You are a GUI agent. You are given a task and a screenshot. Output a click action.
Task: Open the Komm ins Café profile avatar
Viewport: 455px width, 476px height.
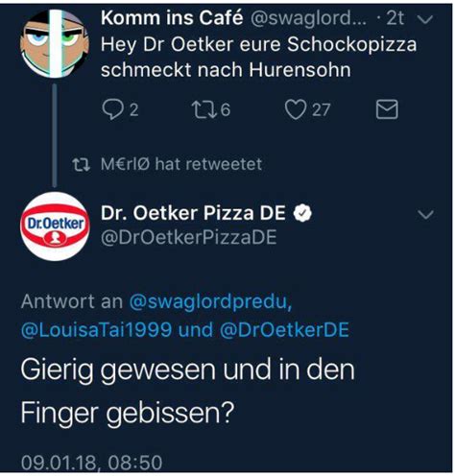click(x=55, y=44)
